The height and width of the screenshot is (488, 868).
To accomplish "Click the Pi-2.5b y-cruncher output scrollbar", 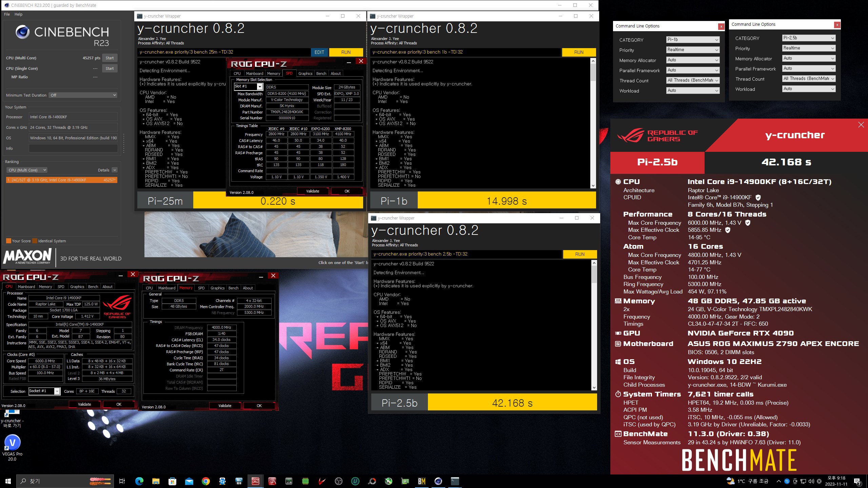I will [594, 325].
